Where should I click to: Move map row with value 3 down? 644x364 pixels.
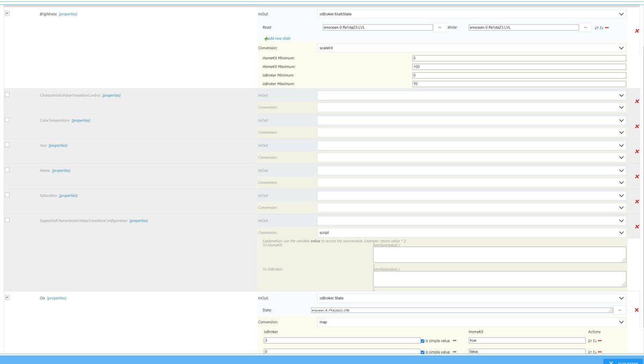tap(595, 340)
